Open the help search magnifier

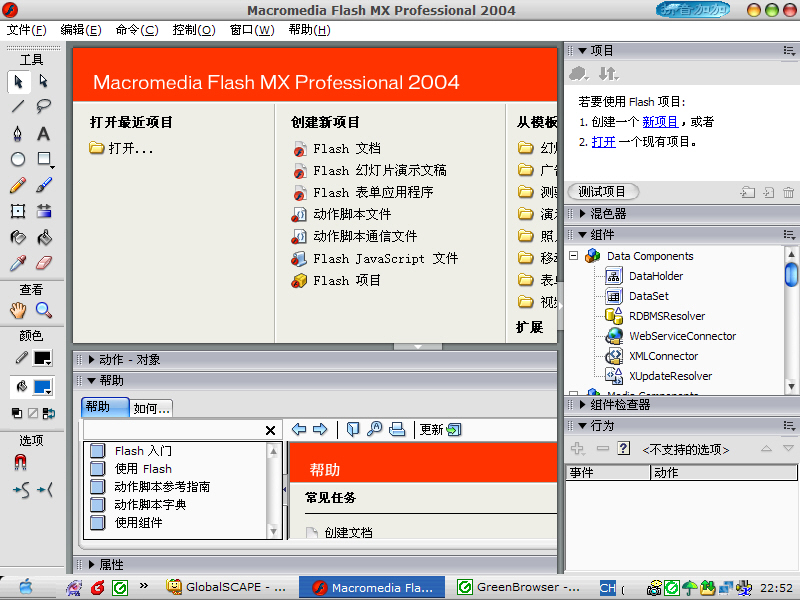pyautogui.click(x=374, y=430)
